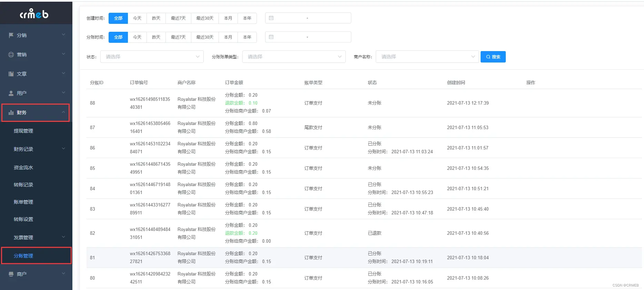Click order number wx1626144331627789911
644x290 pixels.
150,209
